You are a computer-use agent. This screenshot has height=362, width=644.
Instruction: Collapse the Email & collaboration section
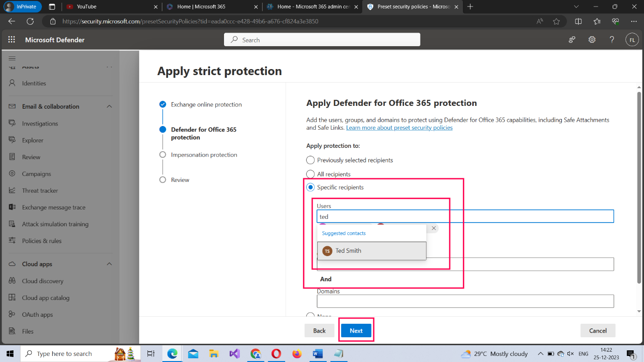tap(109, 106)
